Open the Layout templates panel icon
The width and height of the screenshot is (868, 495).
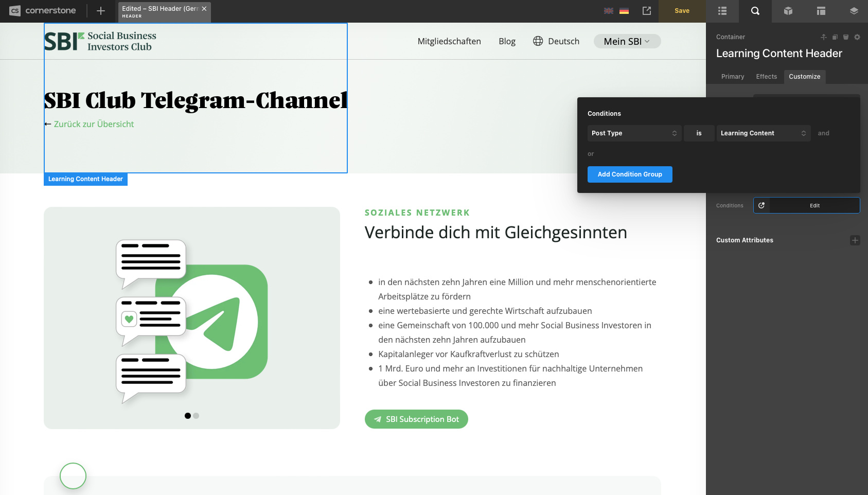[x=821, y=11]
